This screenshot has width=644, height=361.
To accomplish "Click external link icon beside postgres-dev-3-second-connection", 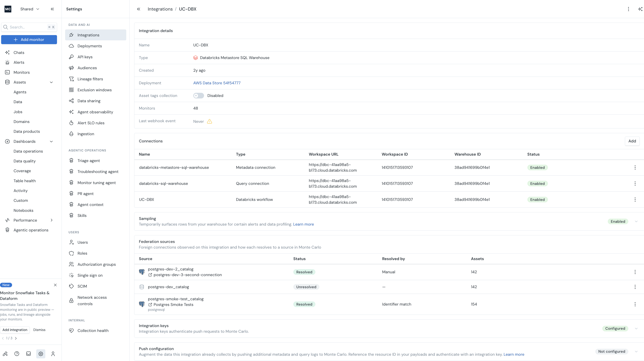I will tap(150, 275).
